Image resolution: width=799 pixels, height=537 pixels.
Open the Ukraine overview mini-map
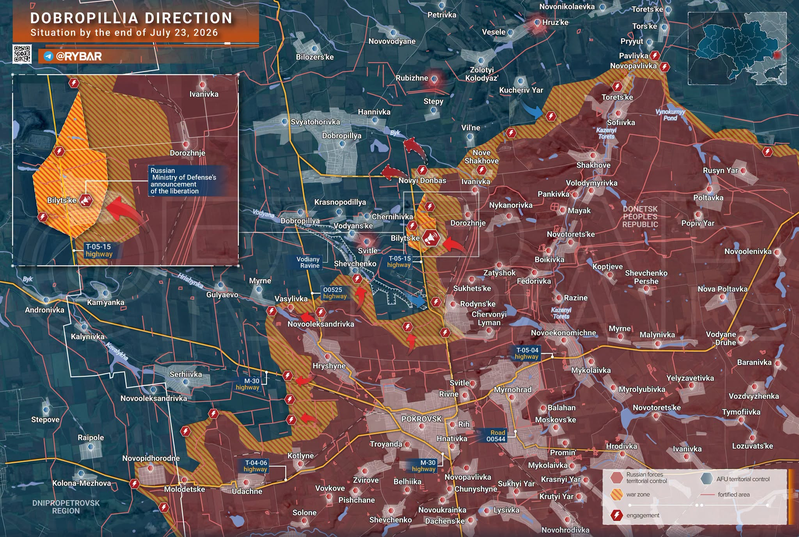pos(737,48)
